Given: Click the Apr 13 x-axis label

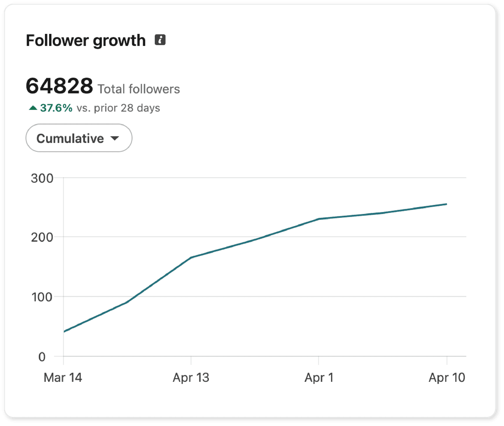Looking at the screenshot, I should (191, 378).
